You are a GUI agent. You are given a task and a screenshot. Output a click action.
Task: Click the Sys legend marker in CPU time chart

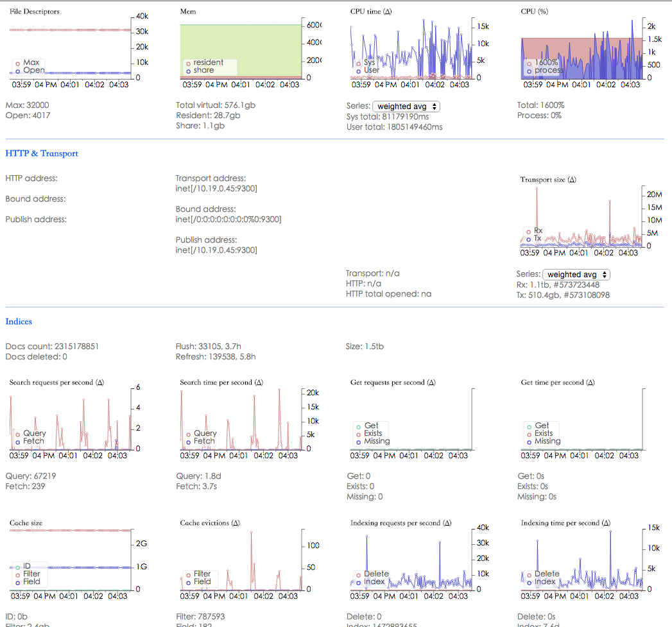click(x=358, y=63)
